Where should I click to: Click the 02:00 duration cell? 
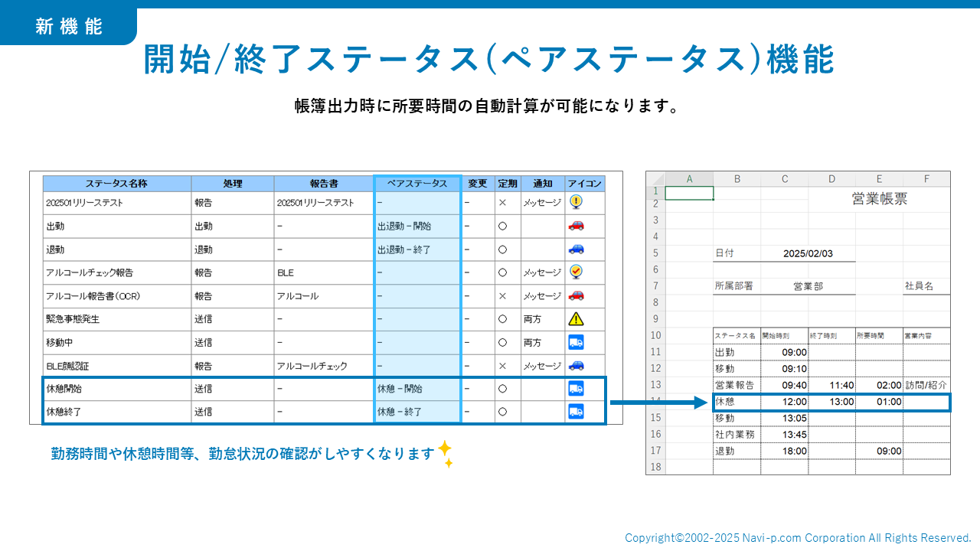[x=879, y=385]
